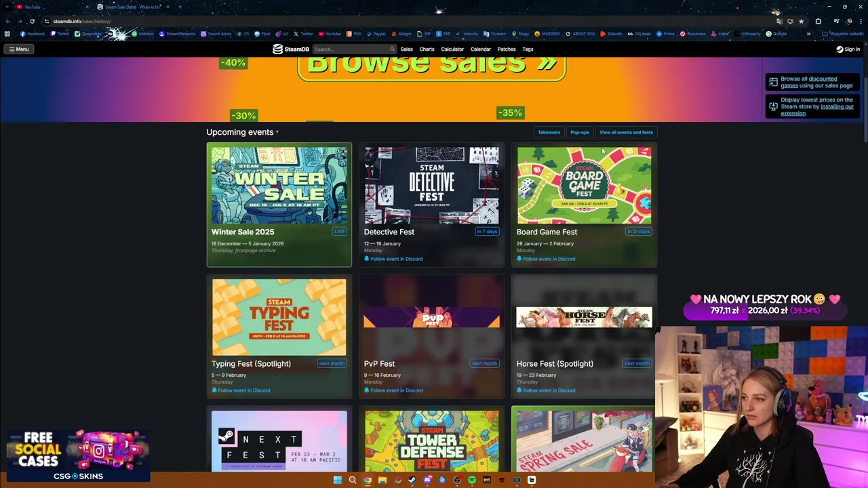Open the Next Fest thumbnail
This screenshot has height=488, width=868.
(279, 441)
